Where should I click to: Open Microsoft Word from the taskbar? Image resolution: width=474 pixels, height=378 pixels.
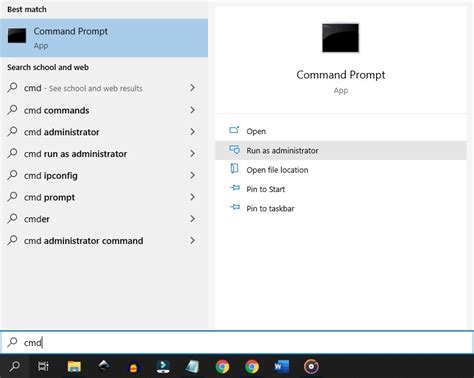(282, 366)
